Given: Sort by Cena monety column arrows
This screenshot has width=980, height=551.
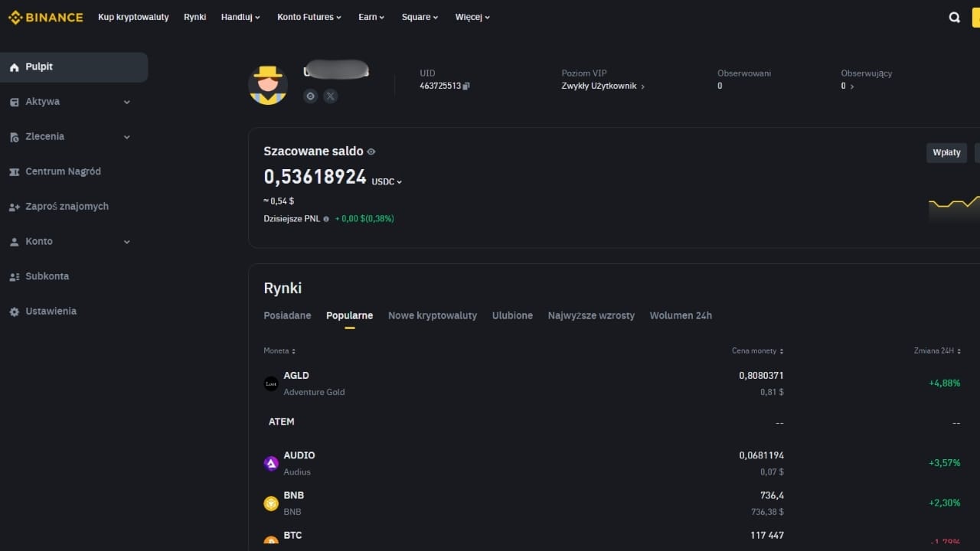Looking at the screenshot, I should coord(781,350).
